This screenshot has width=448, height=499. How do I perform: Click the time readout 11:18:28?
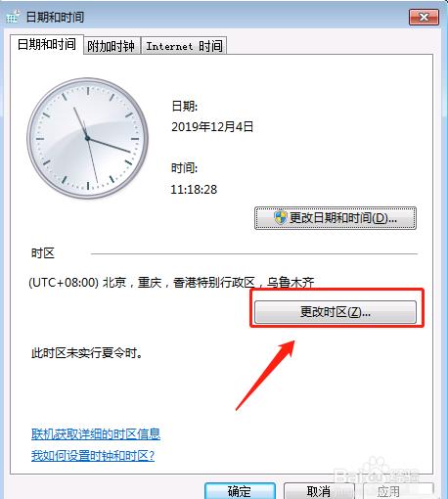(x=194, y=189)
